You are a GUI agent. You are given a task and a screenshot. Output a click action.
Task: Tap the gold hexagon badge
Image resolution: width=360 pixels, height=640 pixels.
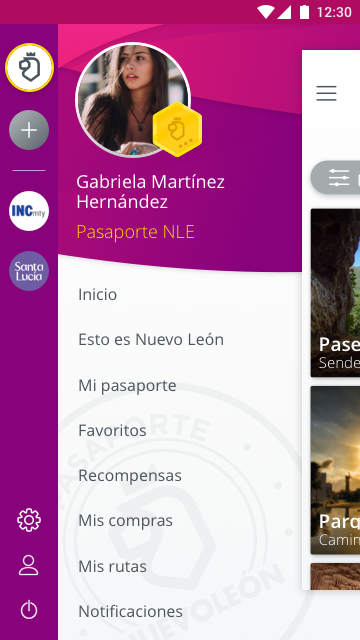point(177,129)
